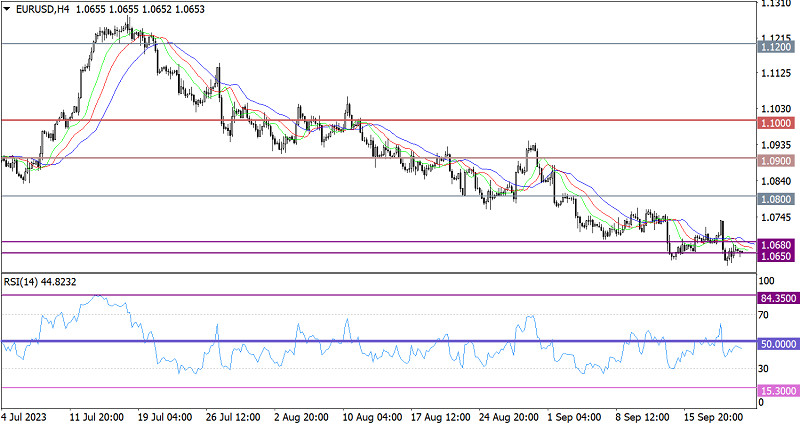Select the RSI 15.3000 level label
Screen dimensions: 800x426
(778, 391)
